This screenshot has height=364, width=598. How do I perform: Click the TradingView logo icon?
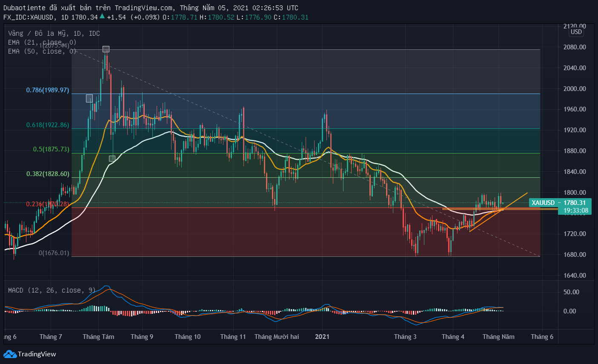tap(10, 354)
